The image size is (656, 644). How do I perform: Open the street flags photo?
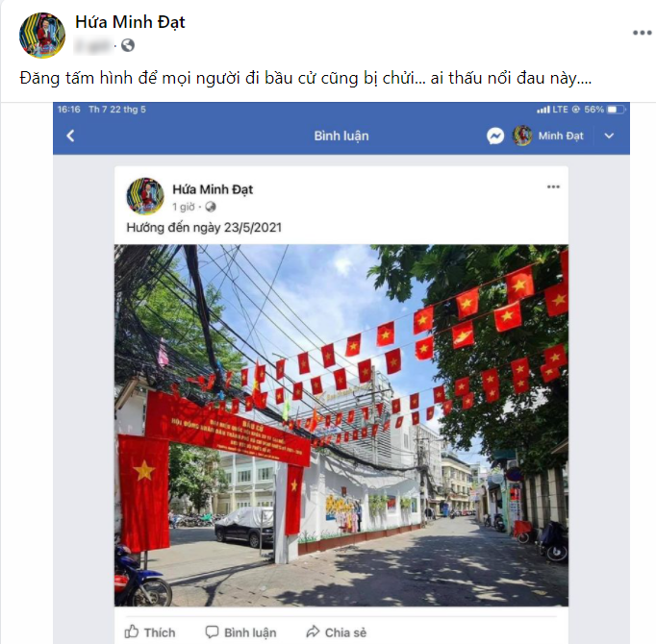[x=341, y=425]
